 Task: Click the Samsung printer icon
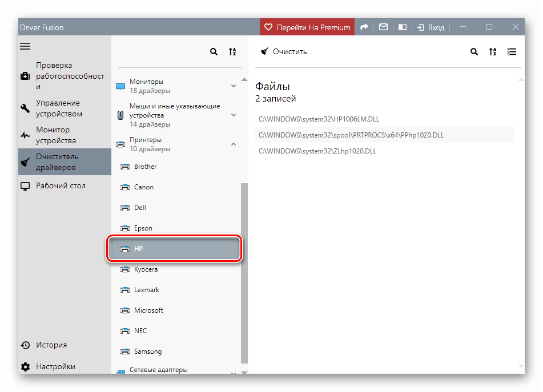click(x=125, y=351)
